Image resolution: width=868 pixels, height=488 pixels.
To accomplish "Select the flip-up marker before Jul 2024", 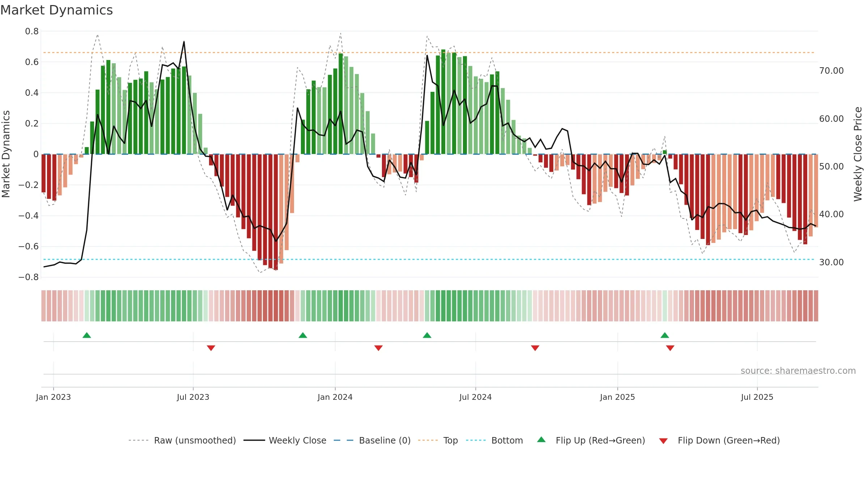I will click(427, 335).
